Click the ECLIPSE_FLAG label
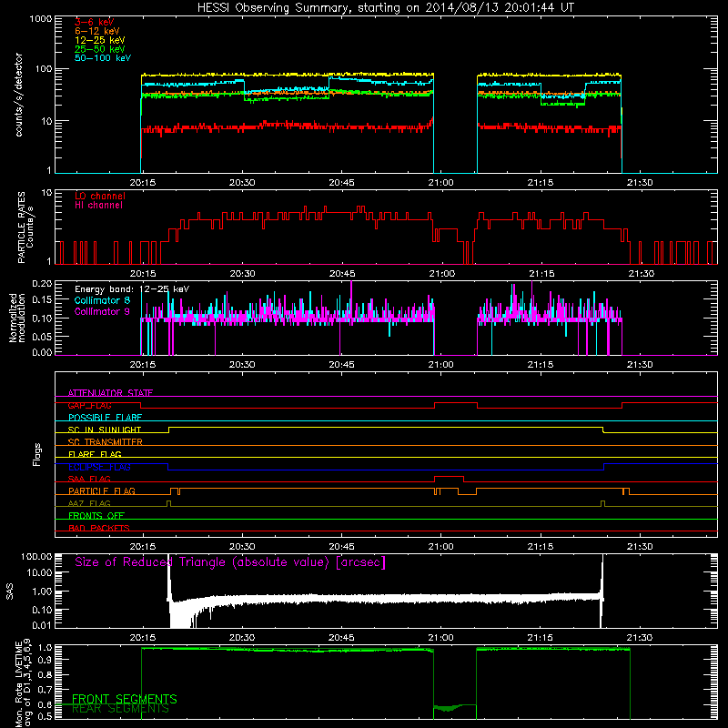Image resolution: width=728 pixels, height=728 pixels. (99, 467)
